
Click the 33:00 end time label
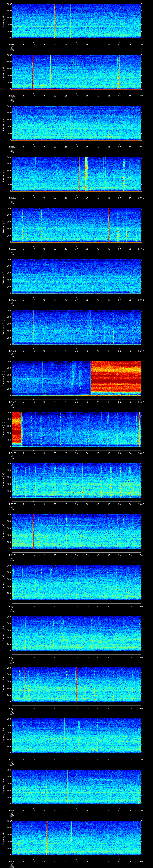click(141, 861)
